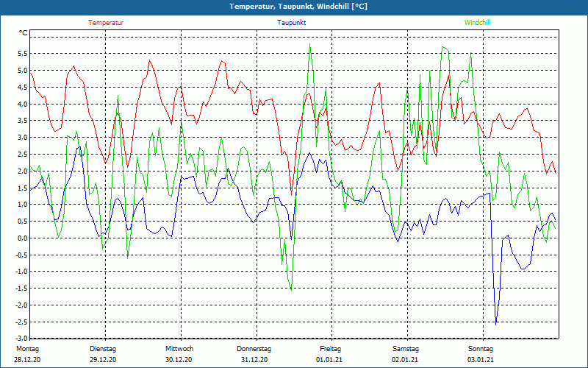Click the -1,0 y-axis value
This screenshot has height=368, width=588.
point(21,272)
